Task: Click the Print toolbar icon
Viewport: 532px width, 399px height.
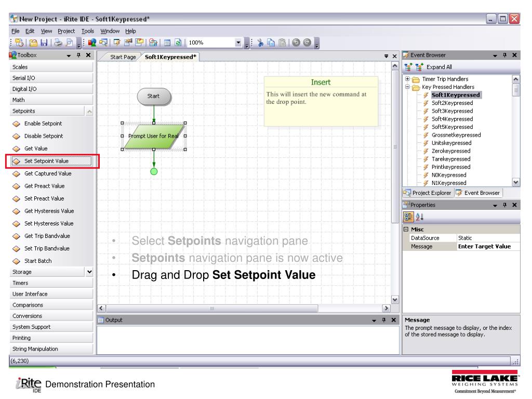Action: coord(58,43)
